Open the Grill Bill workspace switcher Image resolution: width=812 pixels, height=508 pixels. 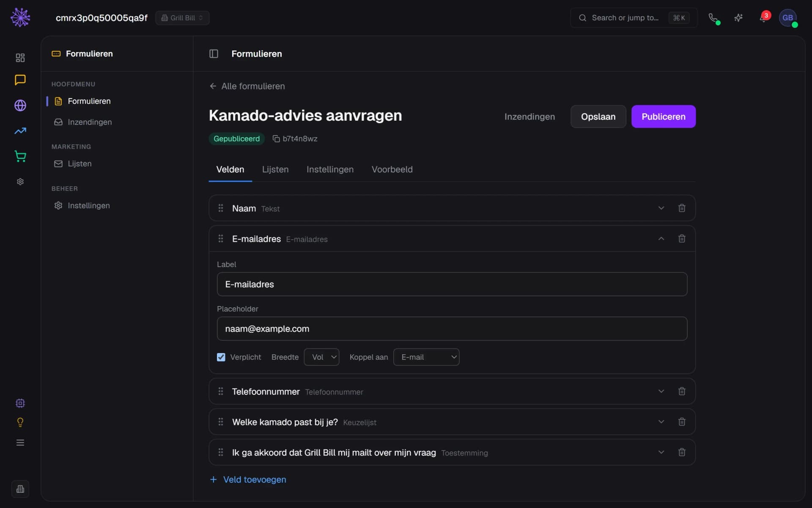point(182,18)
